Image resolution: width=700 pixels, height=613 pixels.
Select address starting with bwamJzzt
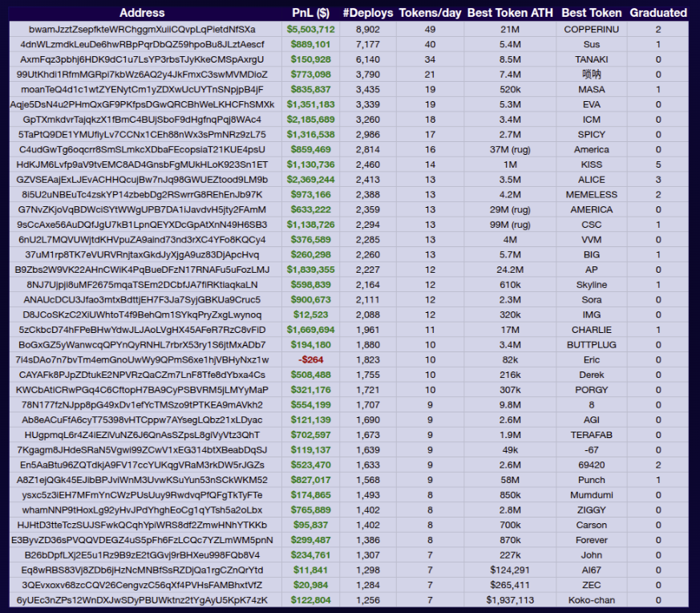[x=142, y=30]
